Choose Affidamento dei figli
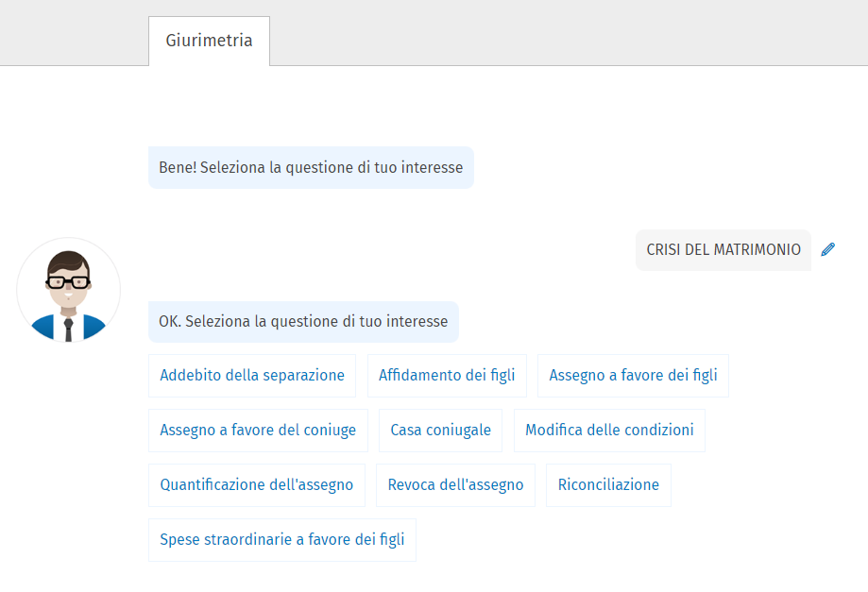The width and height of the screenshot is (868, 592). pos(447,376)
